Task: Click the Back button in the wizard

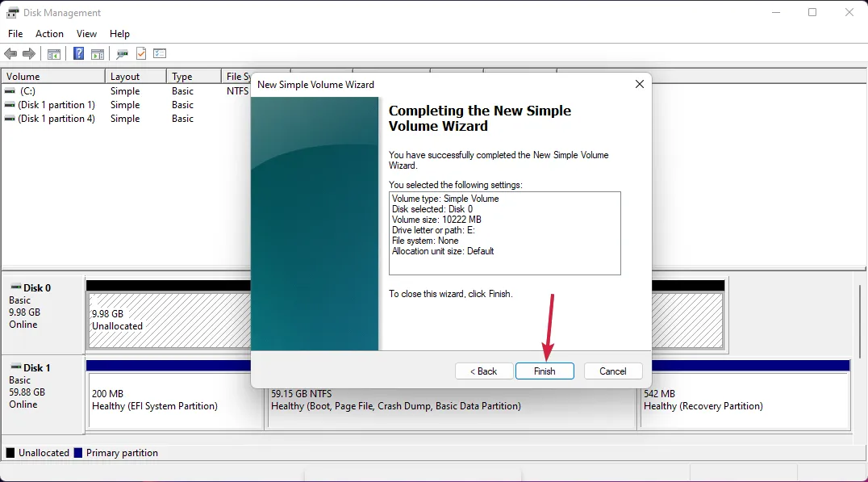Action: (484, 371)
